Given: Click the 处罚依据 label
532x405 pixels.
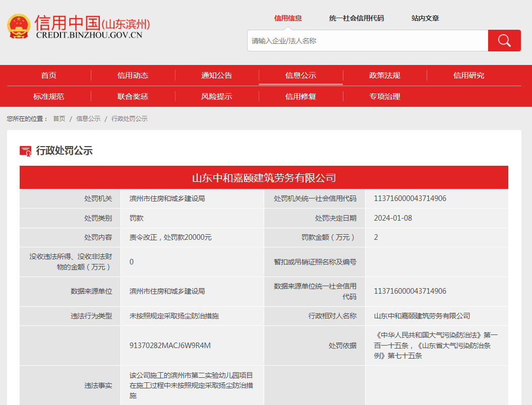Looking at the screenshot, I should click(342, 346).
